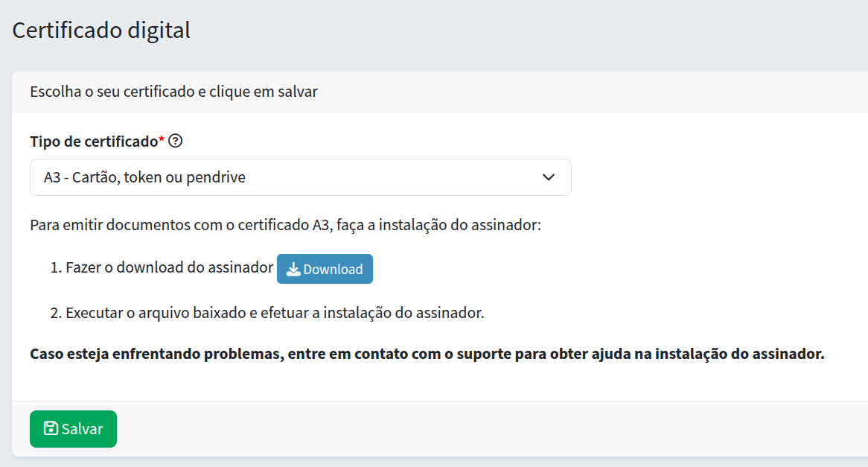Click the "Para emitir documentos" instruction paragraph
The height and width of the screenshot is (467, 868).
click(285, 224)
